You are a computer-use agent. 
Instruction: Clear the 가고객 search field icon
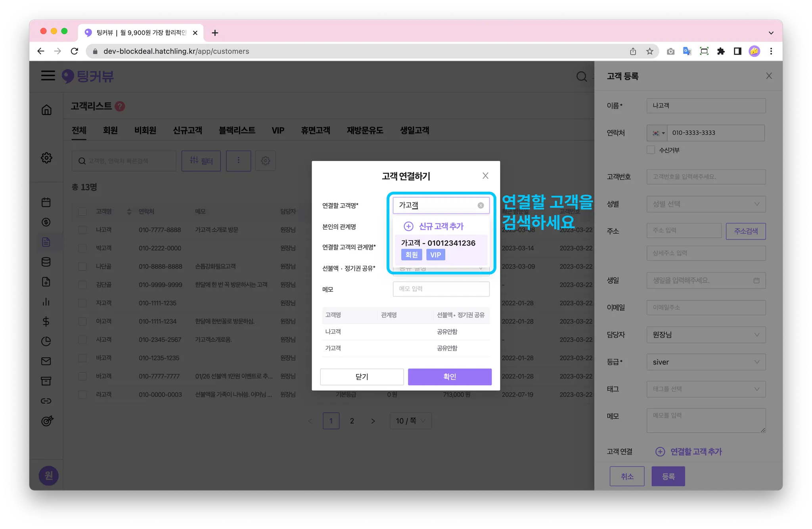(481, 205)
